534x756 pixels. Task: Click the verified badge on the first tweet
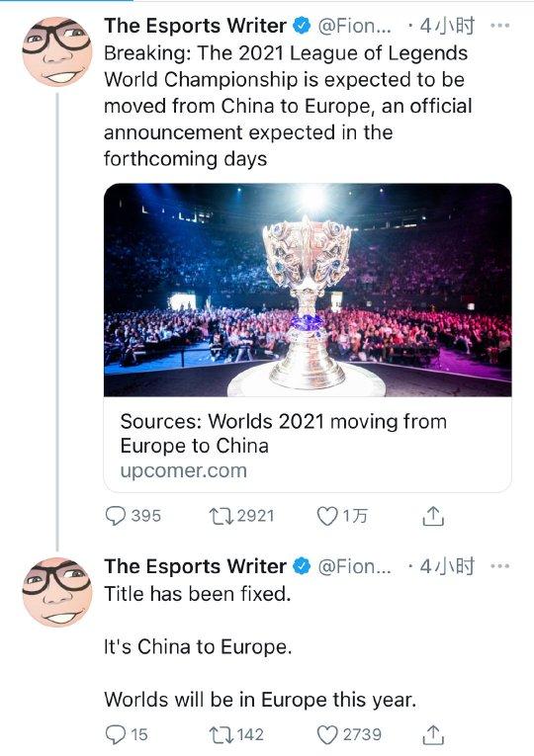[302, 26]
